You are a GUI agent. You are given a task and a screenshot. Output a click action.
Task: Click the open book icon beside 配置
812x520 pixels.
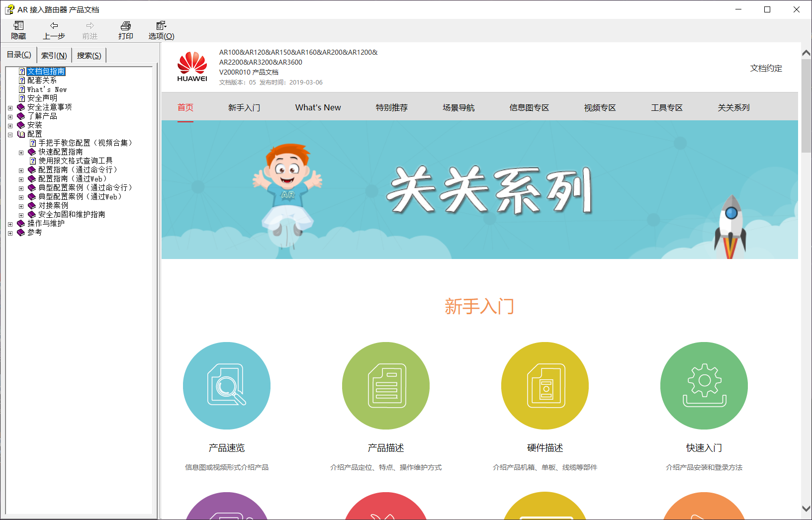point(21,134)
